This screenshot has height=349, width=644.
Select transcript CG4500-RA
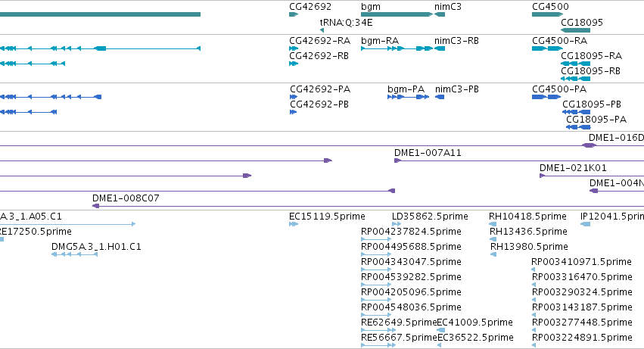(x=559, y=41)
